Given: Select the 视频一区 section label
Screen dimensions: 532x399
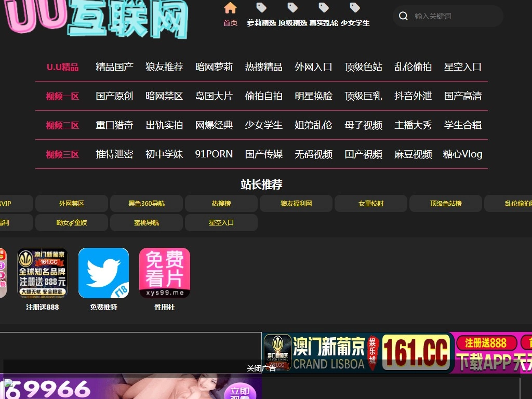Looking at the screenshot, I should (62, 96).
